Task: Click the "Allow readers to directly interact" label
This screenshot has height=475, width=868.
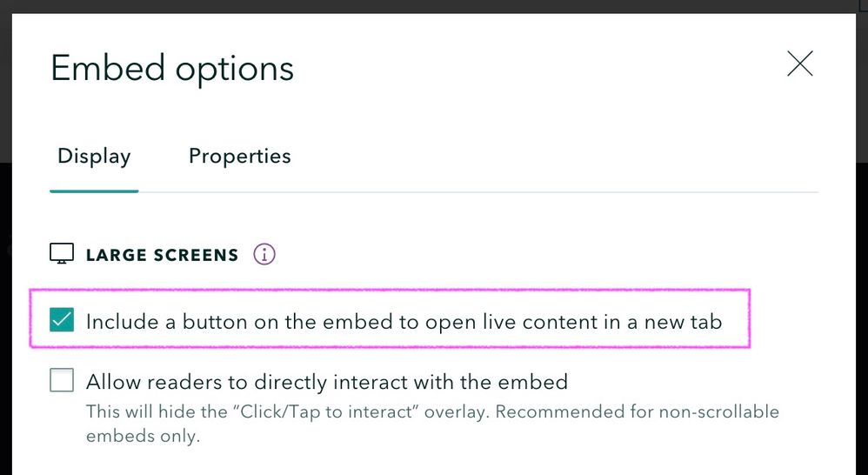Action: 326,381
